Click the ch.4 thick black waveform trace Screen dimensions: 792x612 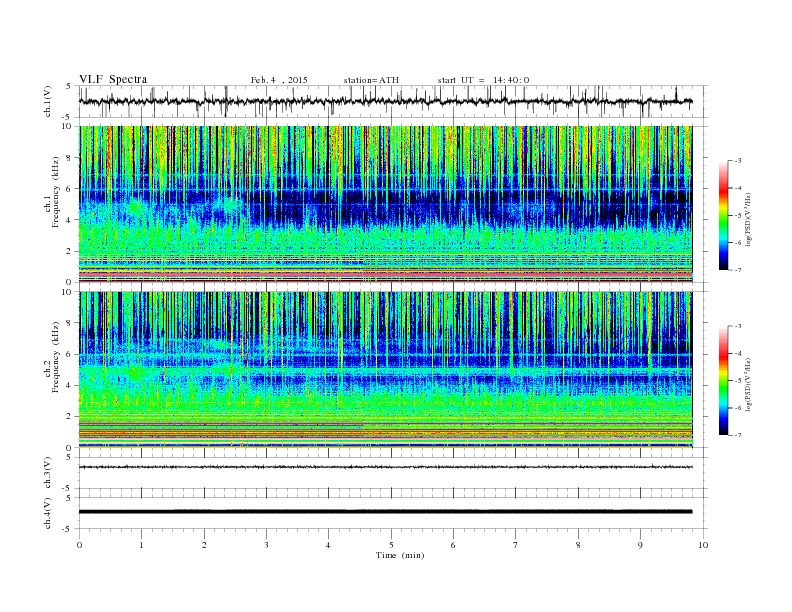tap(385, 512)
